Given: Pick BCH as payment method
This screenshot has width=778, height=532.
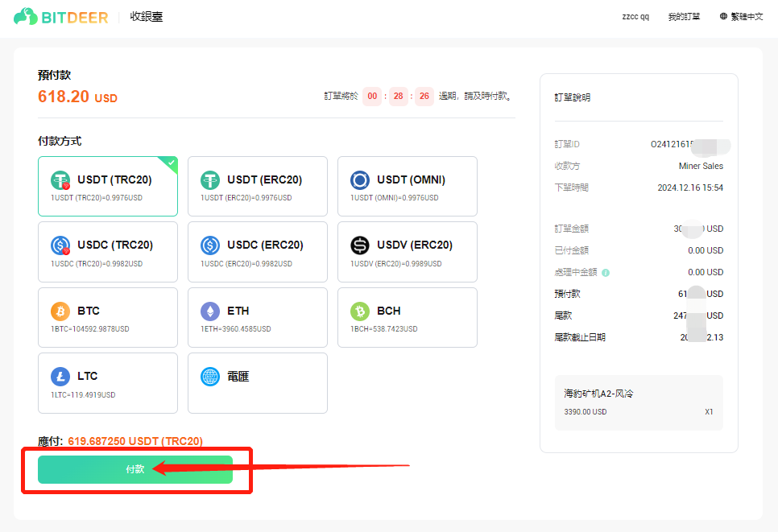Looking at the screenshot, I should point(408,317).
